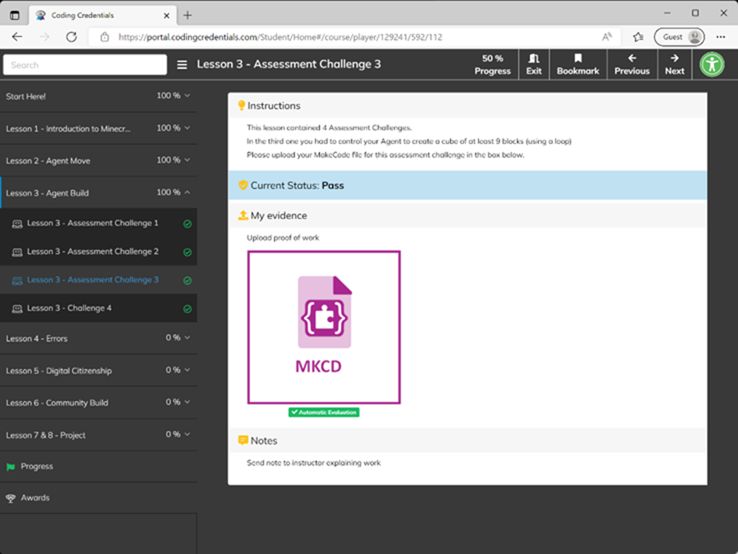Expand Lesson 6 Community Build chevron

pos(187,402)
